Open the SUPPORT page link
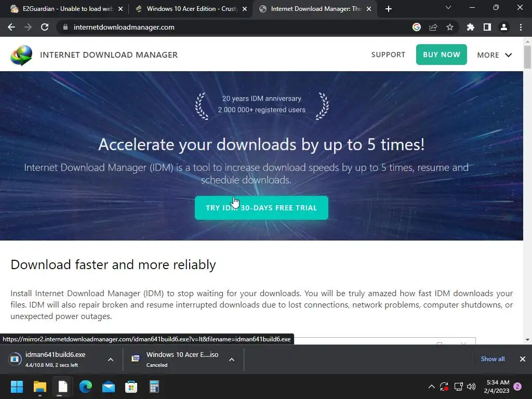This screenshot has width=532, height=399. pyautogui.click(x=388, y=55)
